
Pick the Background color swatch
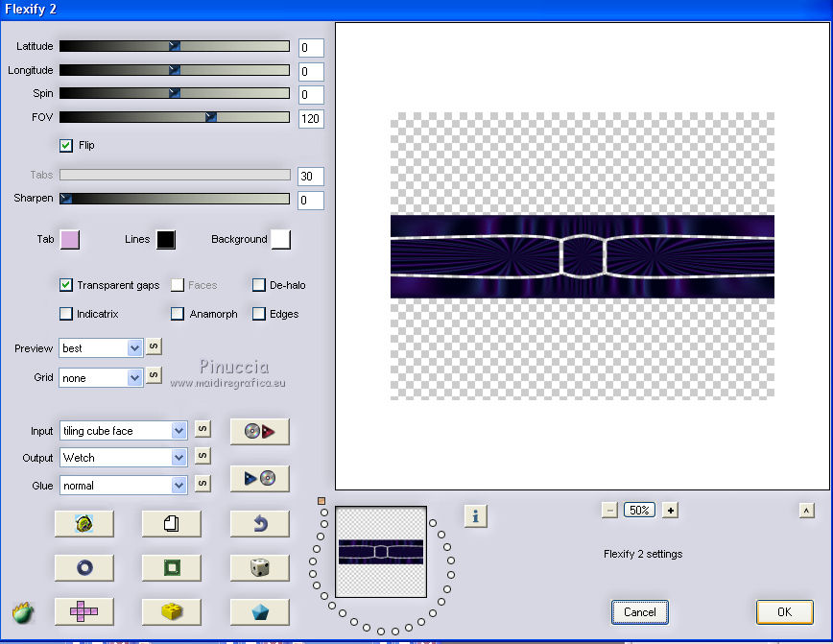coord(280,240)
